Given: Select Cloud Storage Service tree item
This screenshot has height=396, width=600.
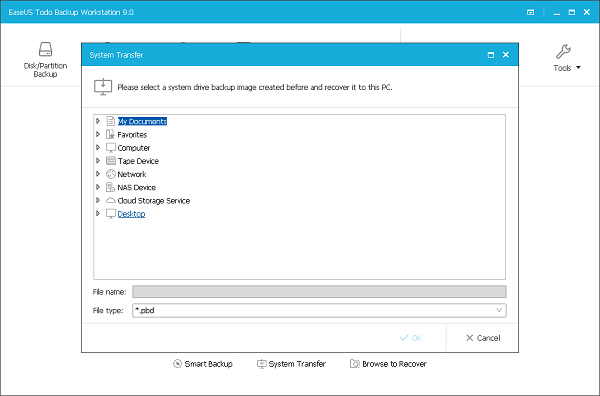Looking at the screenshot, I should point(153,200).
